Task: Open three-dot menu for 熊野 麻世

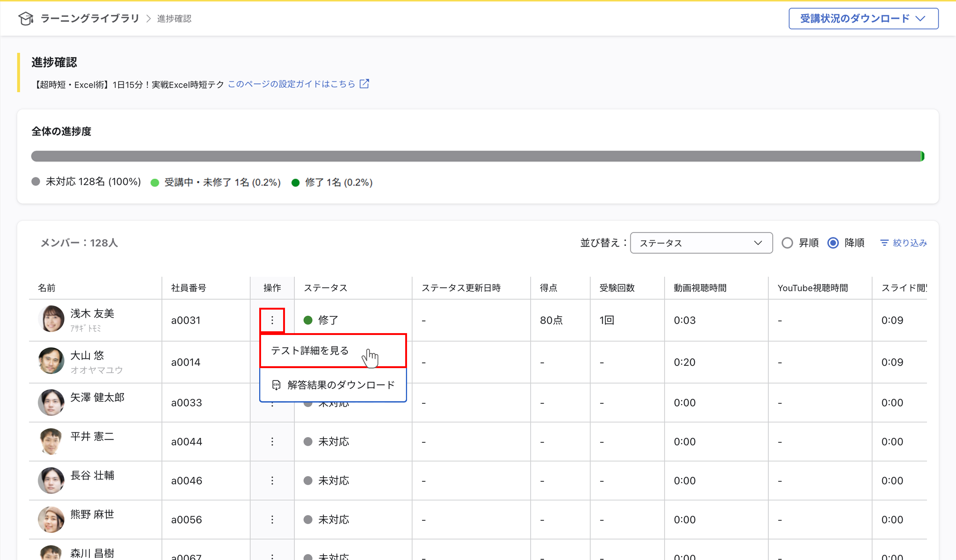Action: pyautogui.click(x=272, y=520)
